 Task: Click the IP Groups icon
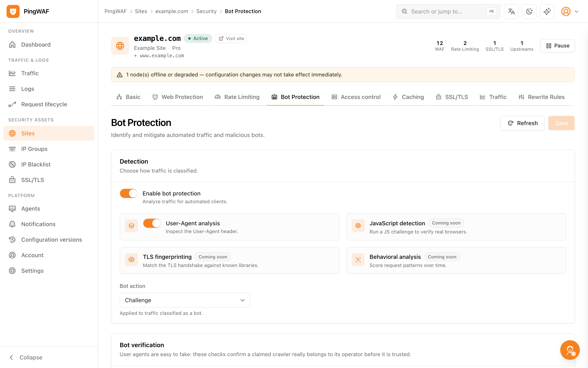[12, 149]
